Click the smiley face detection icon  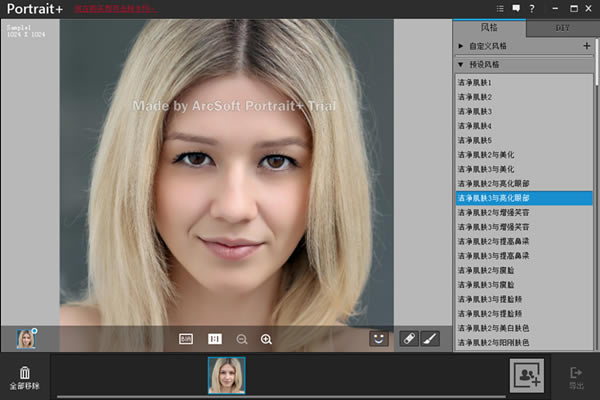coord(379,339)
